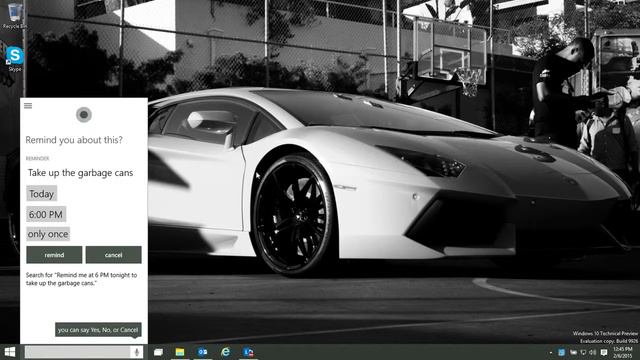
Task: Open Outlook from the taskbar
Action: 202,352
